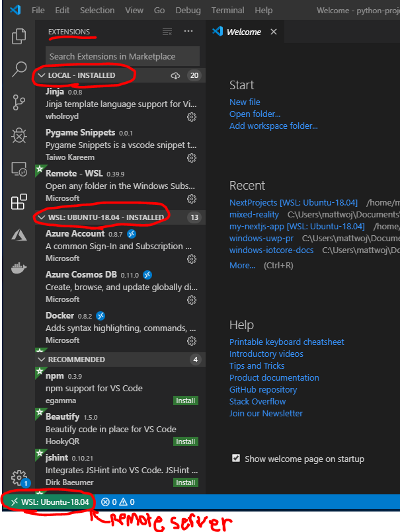Image resolution: width=400 pixels, height=532 pixels.
Task: Click the cloud download icon in Local Installed
Action: [x=175, y=75]
